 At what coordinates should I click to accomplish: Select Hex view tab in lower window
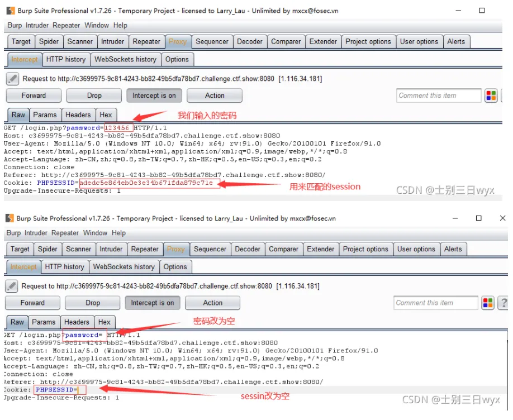pyautogui.click(x=104, y=322)
